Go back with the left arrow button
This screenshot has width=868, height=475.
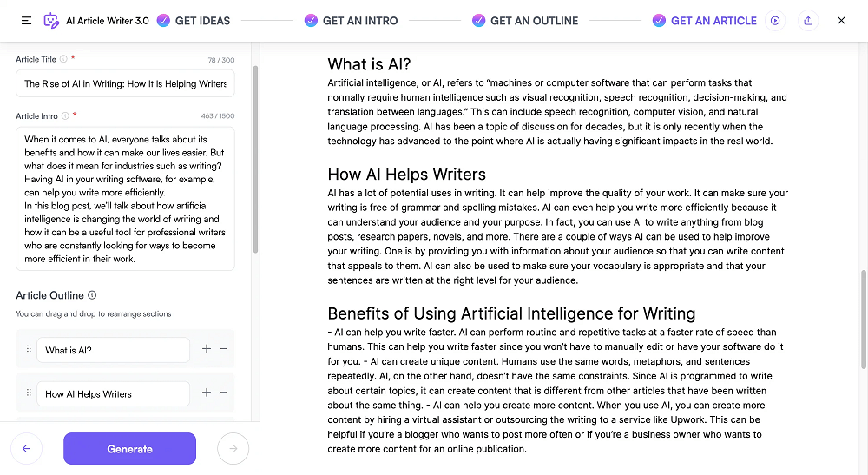pyautogui.click(x=27, y=448)
